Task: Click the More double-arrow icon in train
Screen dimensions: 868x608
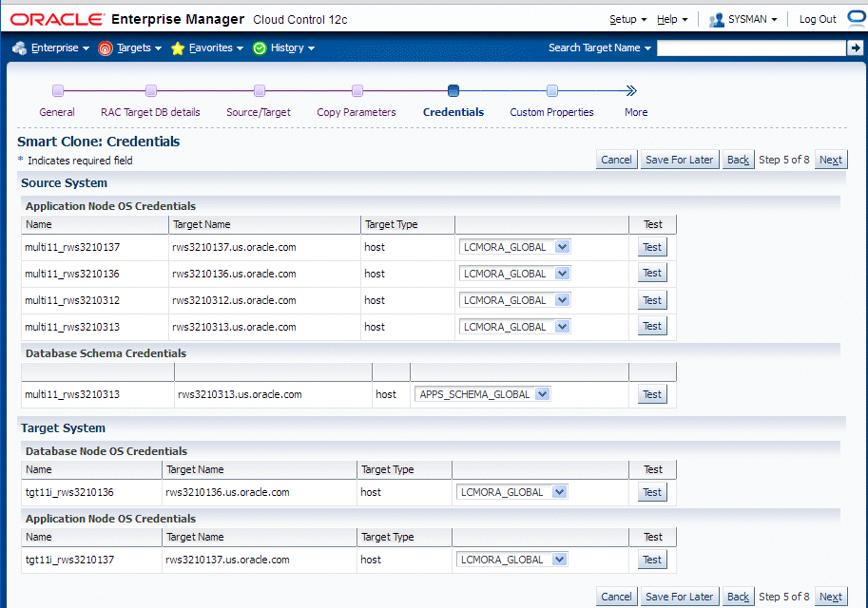Action: click(631, 91)
